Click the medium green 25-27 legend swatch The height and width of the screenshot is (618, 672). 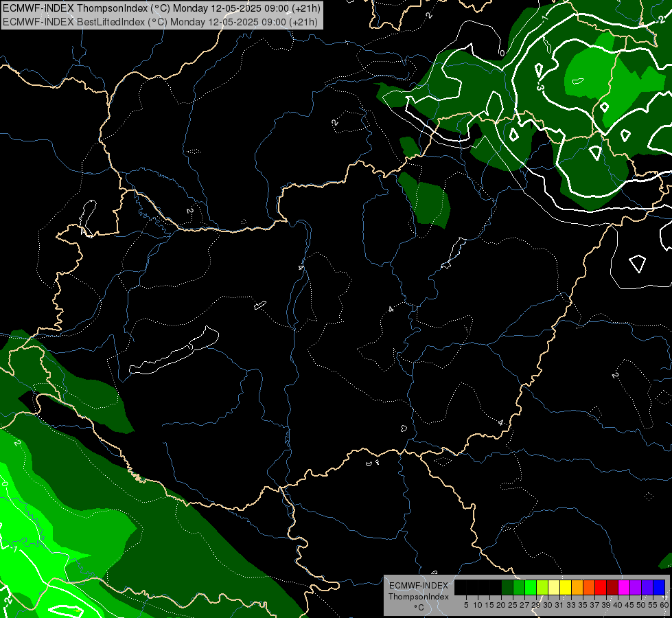(x=519, y=587)
